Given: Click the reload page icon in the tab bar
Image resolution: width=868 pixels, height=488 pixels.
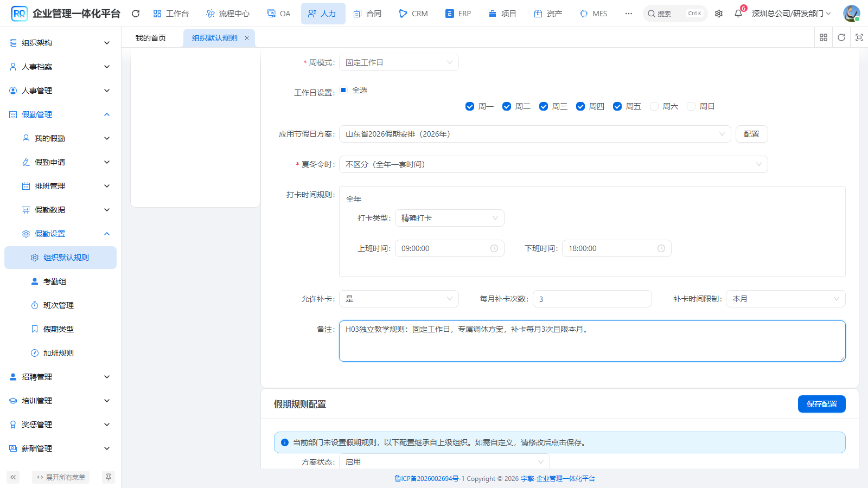Looking at the screenshot, I should point(841,37).
